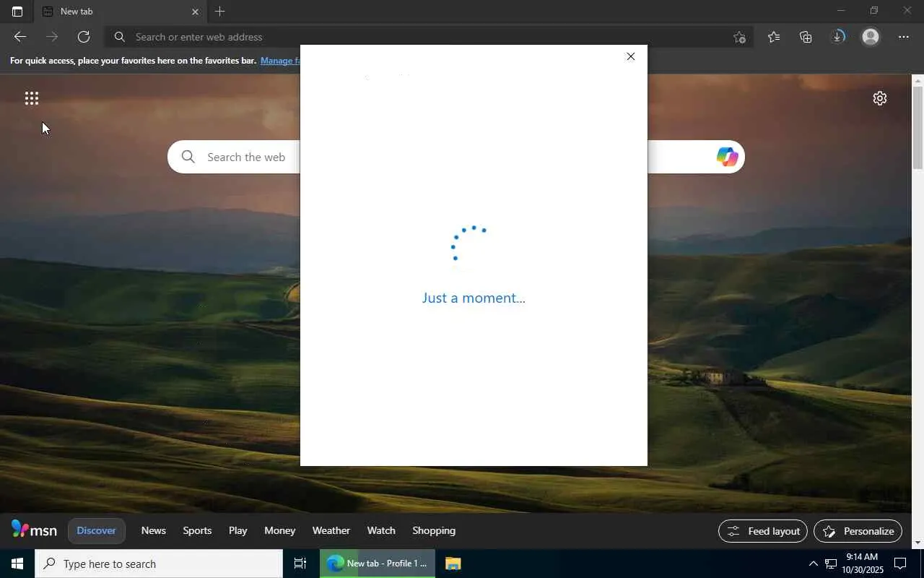Image resolution: width=924 pixels, height=578 pixels.
Task: Open the page settings gear
Action: (879, 98)
